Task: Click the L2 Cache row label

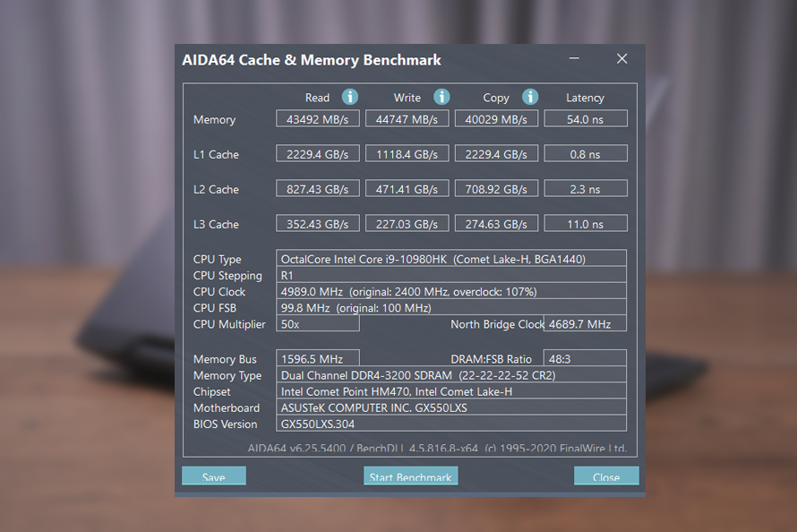Action: click(216, 190)
